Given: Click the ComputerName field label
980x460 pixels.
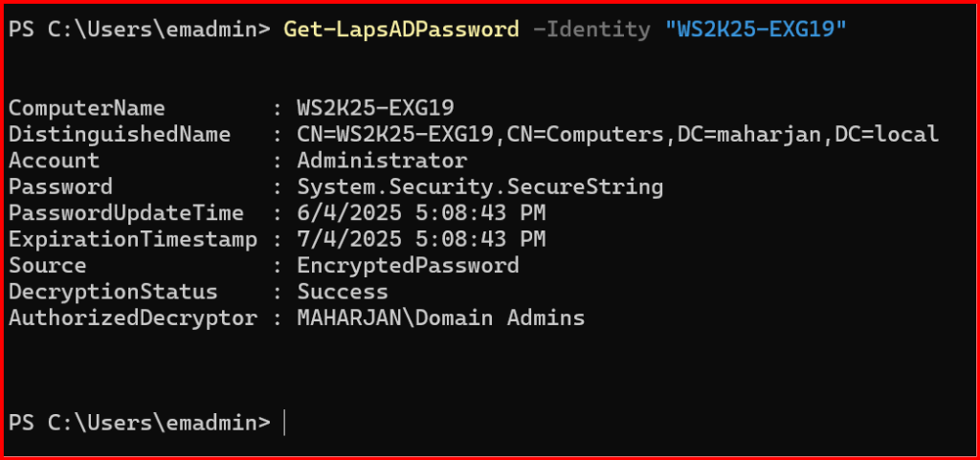Looking at the screenshot, I should pyautogui.click(x=87, y=108).
